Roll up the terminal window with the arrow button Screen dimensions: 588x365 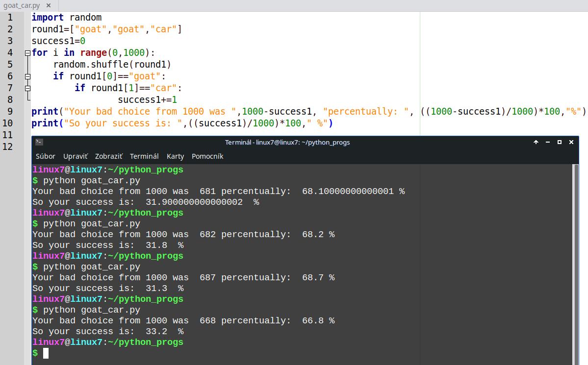coord(536,142)
